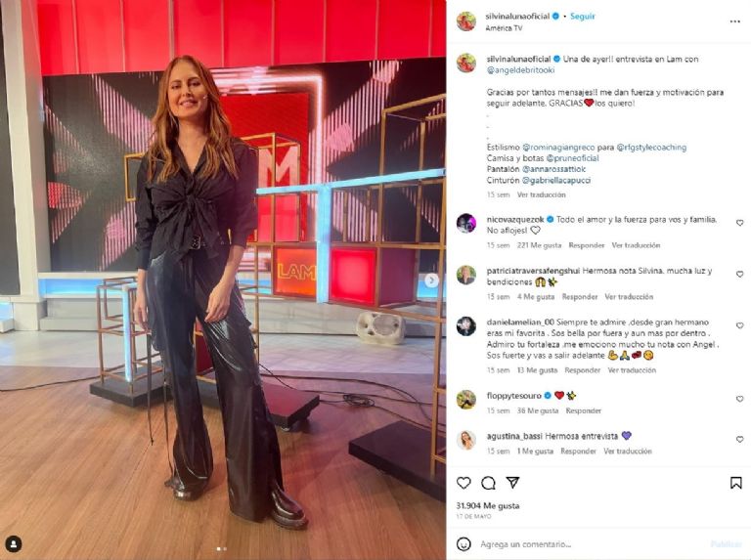Show translation of the post caption
This screenshot has width=751, height=560.
541,194
